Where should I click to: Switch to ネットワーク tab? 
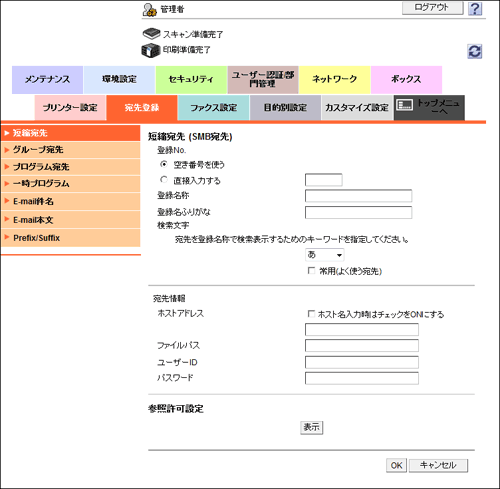(335, 79)
